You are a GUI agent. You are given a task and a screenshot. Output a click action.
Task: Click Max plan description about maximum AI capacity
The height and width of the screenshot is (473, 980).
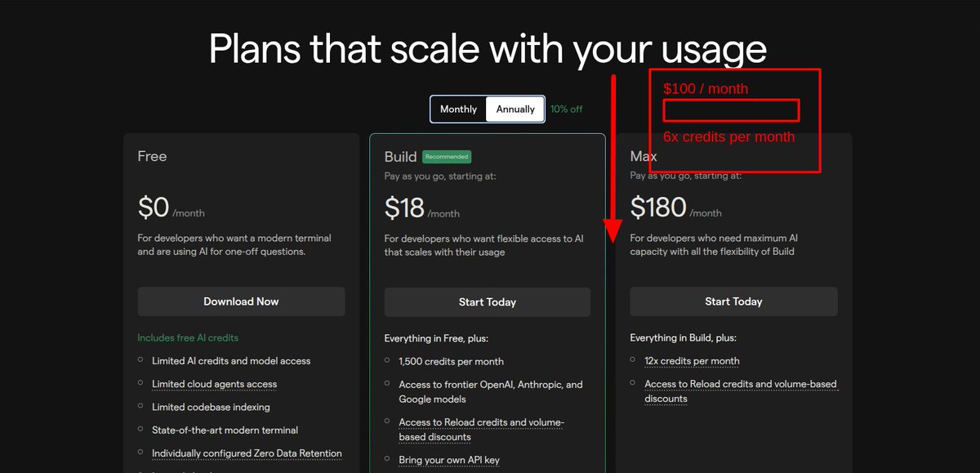[x=714, y=245]
